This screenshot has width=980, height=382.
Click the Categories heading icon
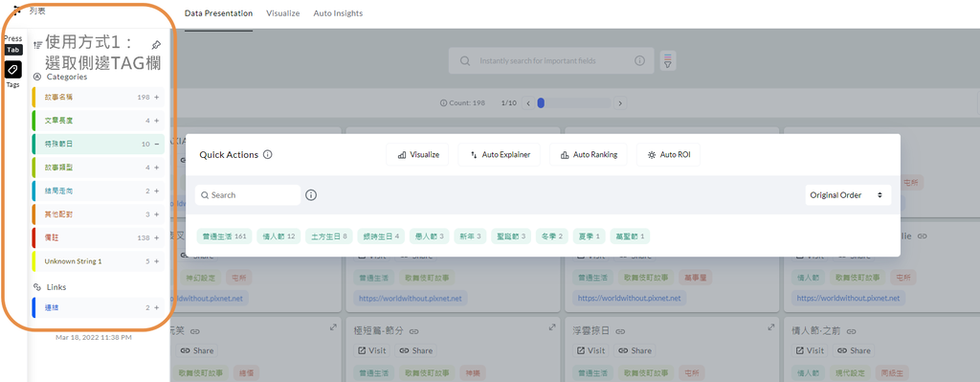(37, 77)
